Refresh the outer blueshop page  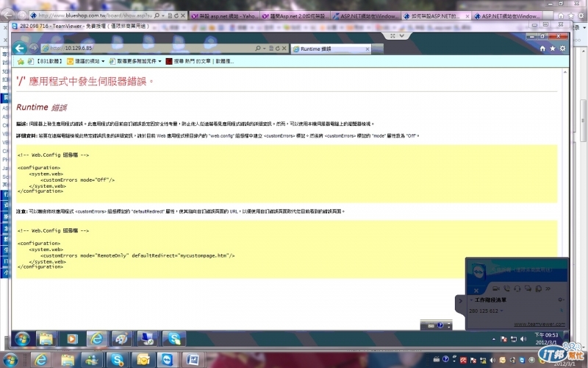click(x=176, y=15)
